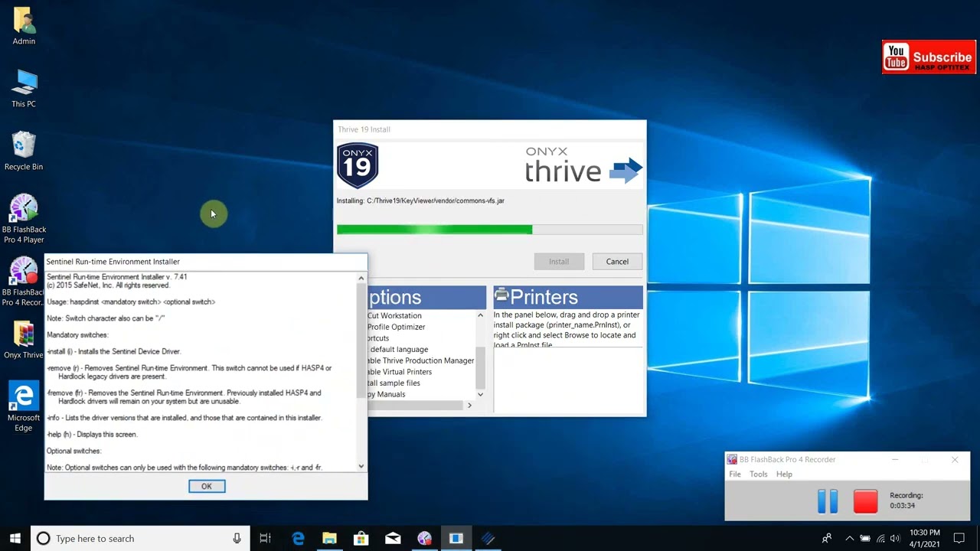The width and height of the screenshot is (980, 551).
Task: Launch BB FlashBack Pro 4 Recorder shortcut
Action: pos(24,282)
